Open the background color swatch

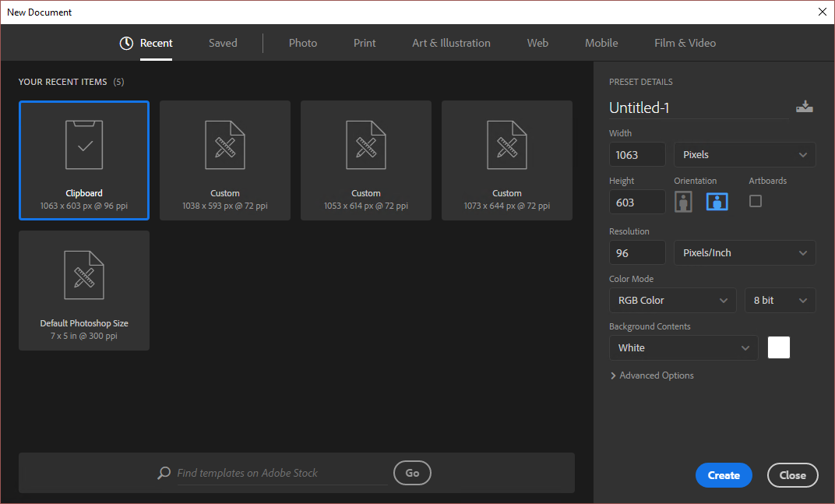tap(779, 347)
